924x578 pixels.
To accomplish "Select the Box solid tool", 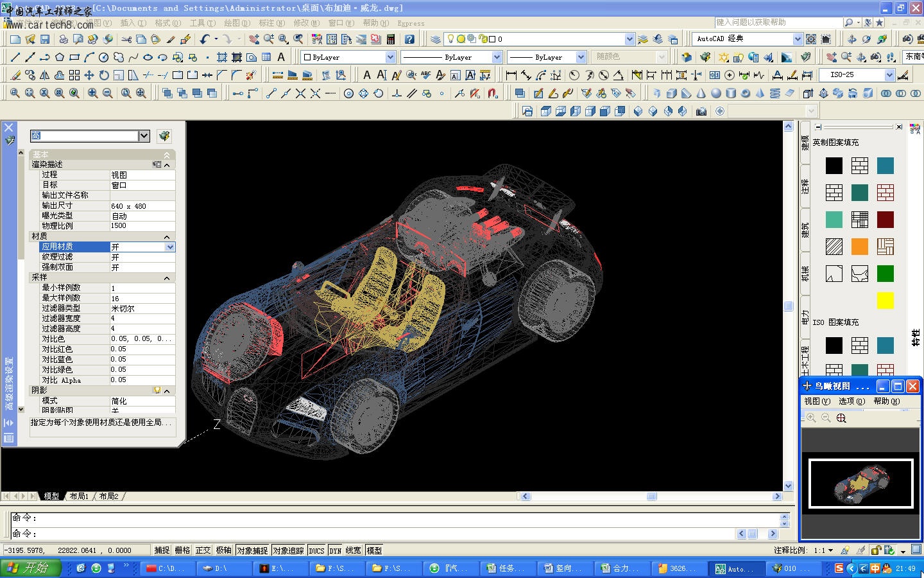I will point(671,93).
